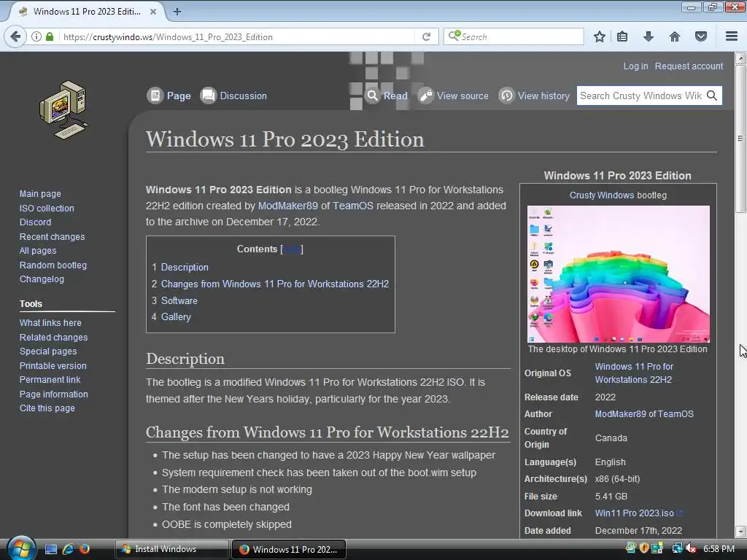Open the bookmarks list icon
Screen dimensions: 747x560
622,36
